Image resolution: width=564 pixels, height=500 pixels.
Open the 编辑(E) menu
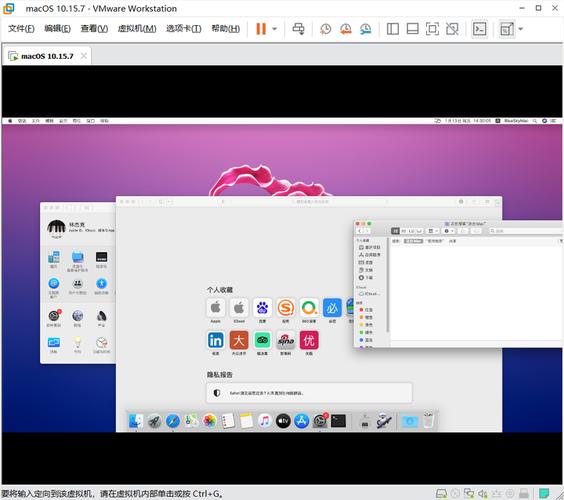click(57, 28)
